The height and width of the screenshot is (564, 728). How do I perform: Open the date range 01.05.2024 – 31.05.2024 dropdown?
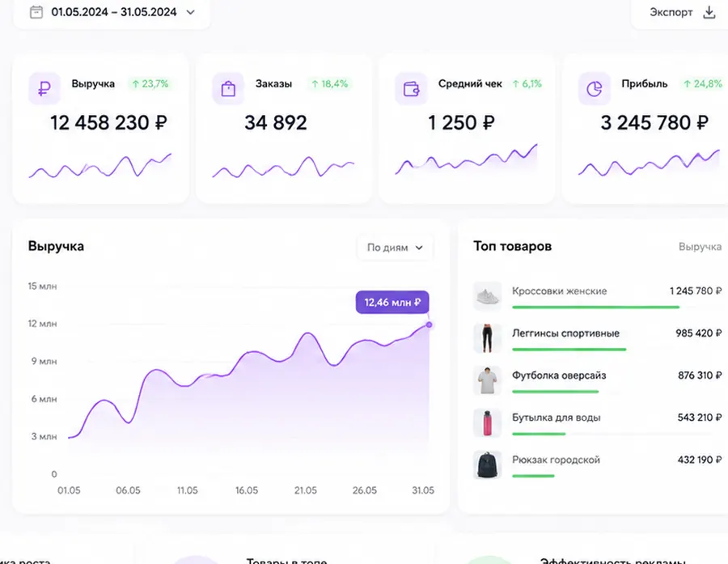[x=112, y=12]
